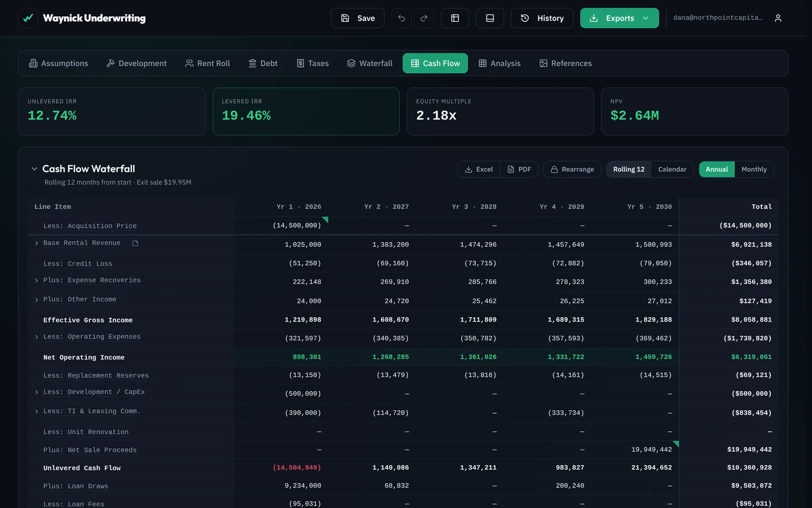This screenshot has width=812, height=508.
Task: Select the Calendar period mode
Action: pos(672,169)
